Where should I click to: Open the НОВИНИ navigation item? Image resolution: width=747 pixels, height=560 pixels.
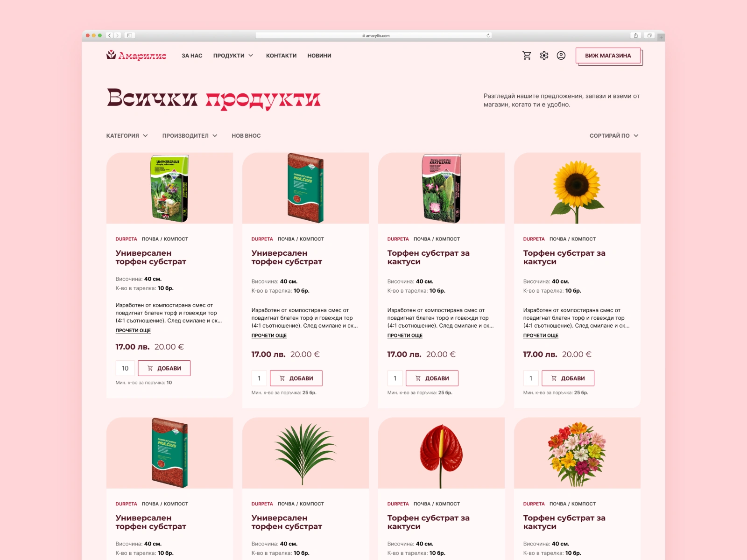coord(319,56)
